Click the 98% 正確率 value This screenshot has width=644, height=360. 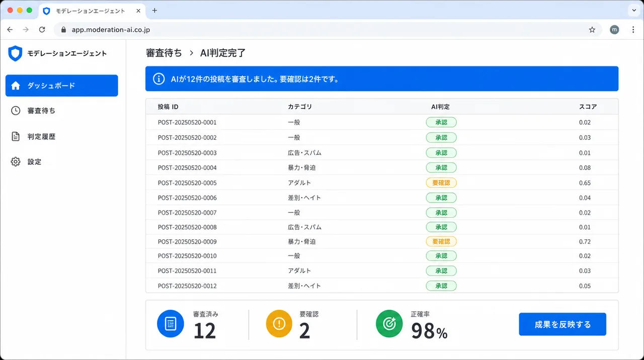coord(429,331)
